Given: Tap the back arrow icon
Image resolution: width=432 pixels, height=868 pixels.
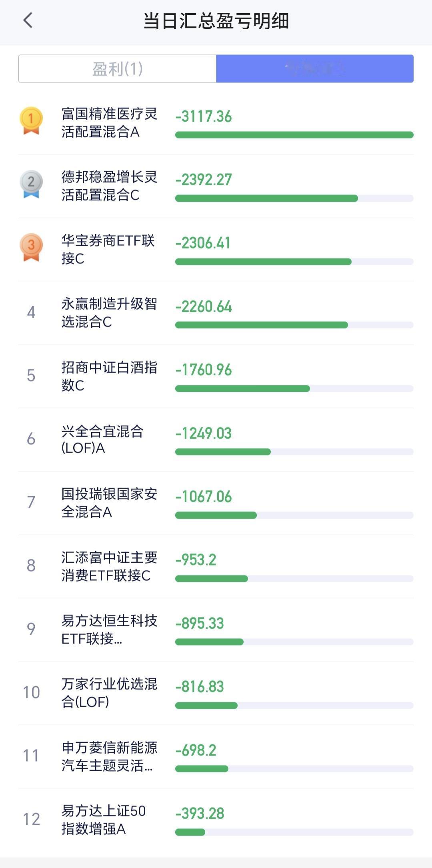Looking at the screenshot, I should click(x=28, y=20).
